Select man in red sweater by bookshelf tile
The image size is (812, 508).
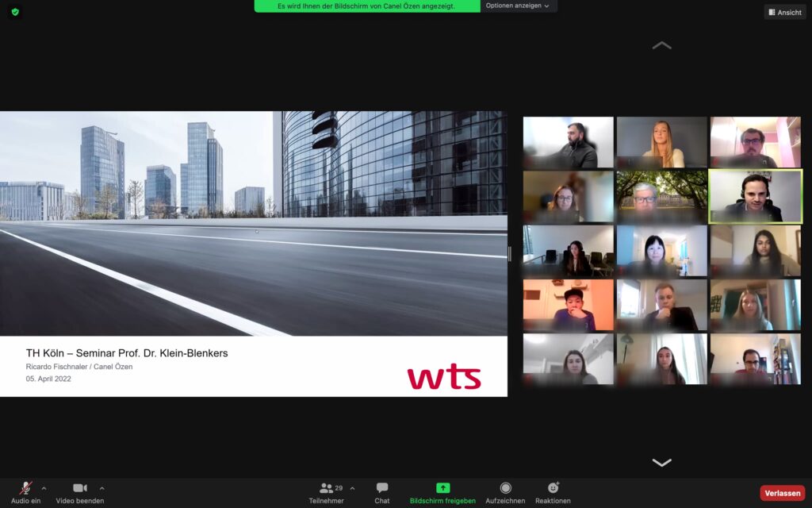point(755,359)
